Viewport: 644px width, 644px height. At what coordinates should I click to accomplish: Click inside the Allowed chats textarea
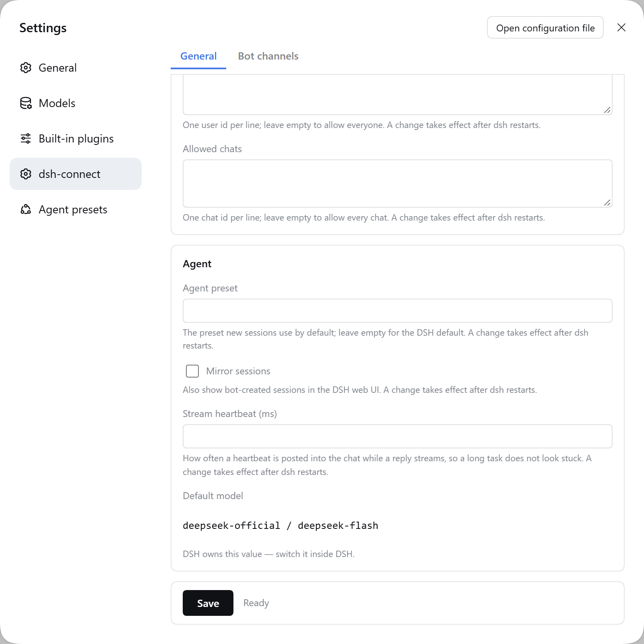coord(398,184)
